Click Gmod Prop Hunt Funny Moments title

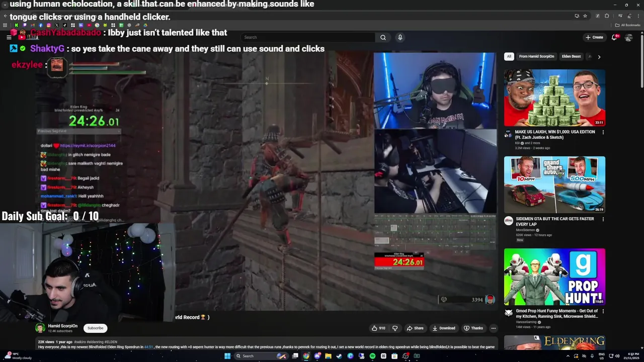coord(557,314)
